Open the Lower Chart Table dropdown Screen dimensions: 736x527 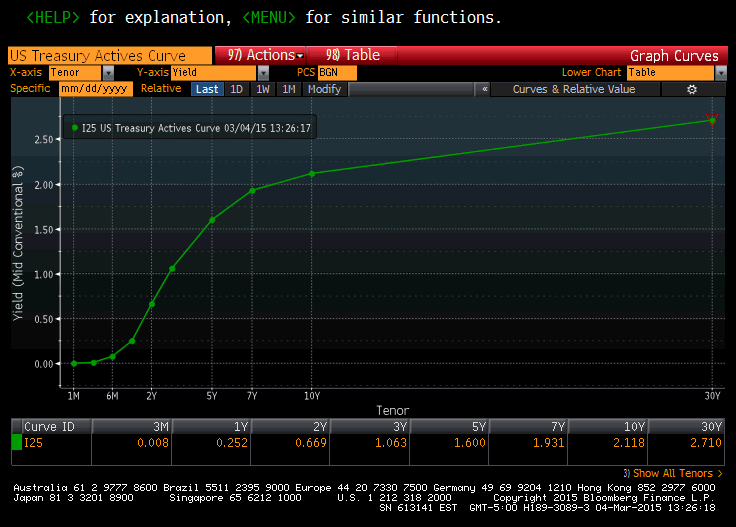click(x=720, y=73)
